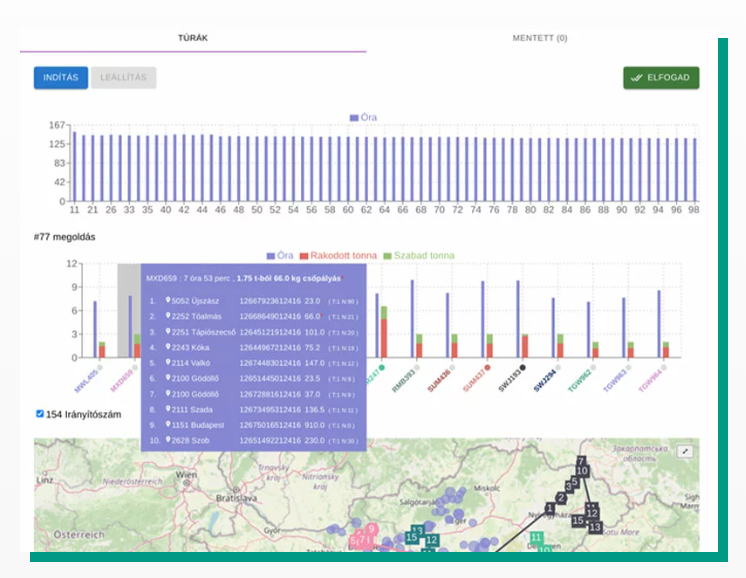Click the TGW963 vehicle label

615,381
